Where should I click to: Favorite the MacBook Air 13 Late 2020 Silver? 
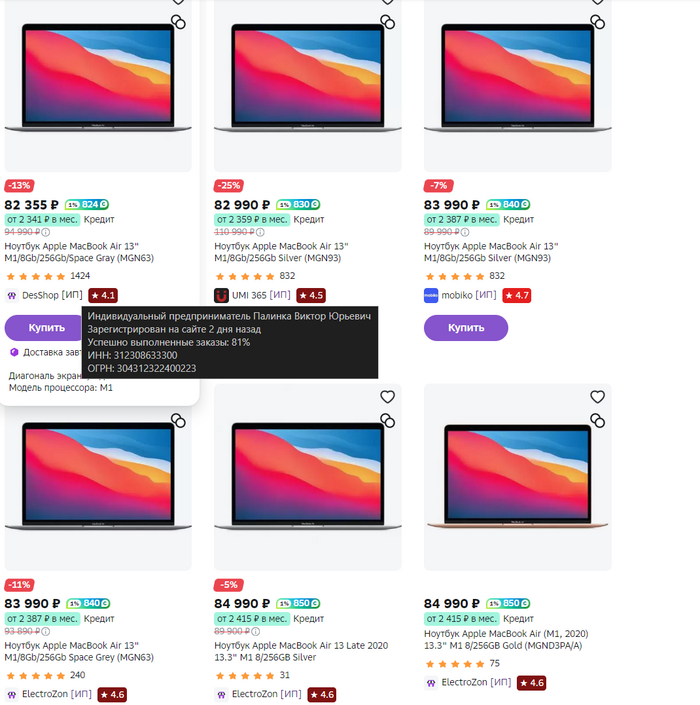coord(388,397)
